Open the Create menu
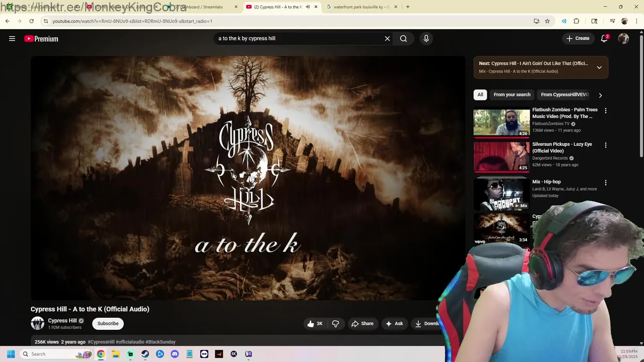This screenshot has width=644, height=362. tap(578, 39)
